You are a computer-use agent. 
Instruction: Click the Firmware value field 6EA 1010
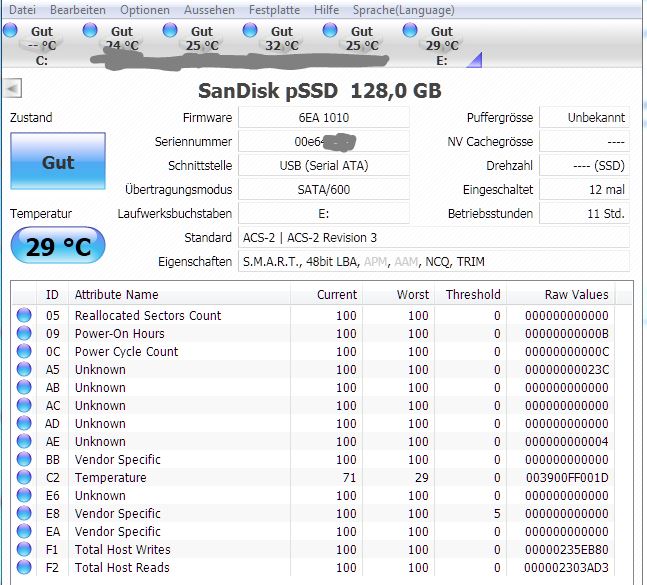click(x=324, y=118)
